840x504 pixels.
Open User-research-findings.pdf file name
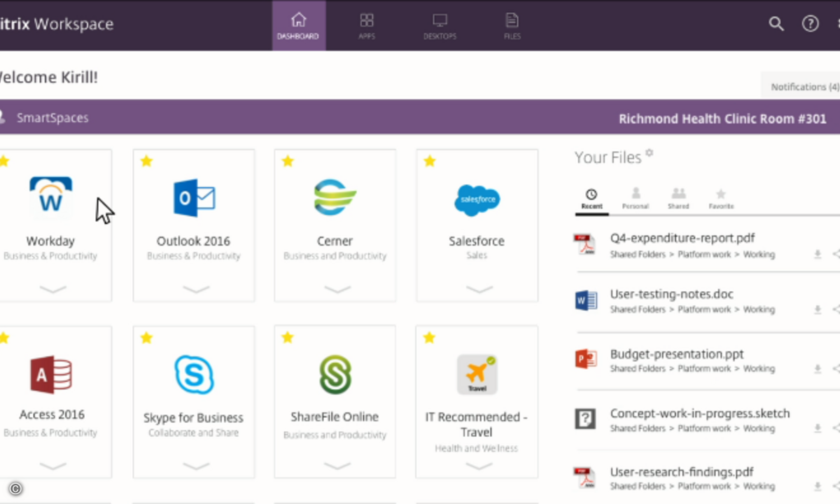click(681, 472)
